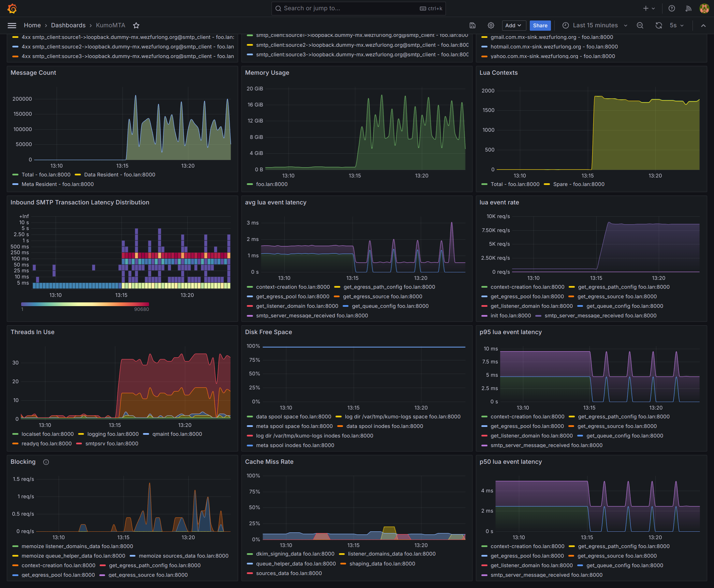Zoom out time range magnifier icon
714x588 pixels.
640,26
